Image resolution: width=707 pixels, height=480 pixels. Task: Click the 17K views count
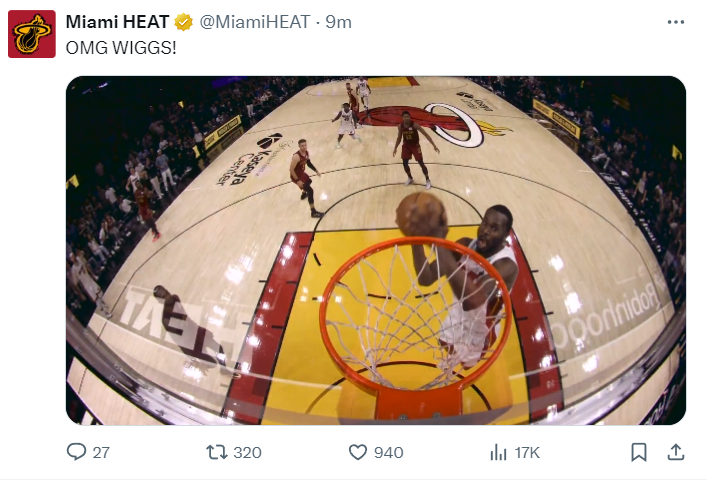527,453
